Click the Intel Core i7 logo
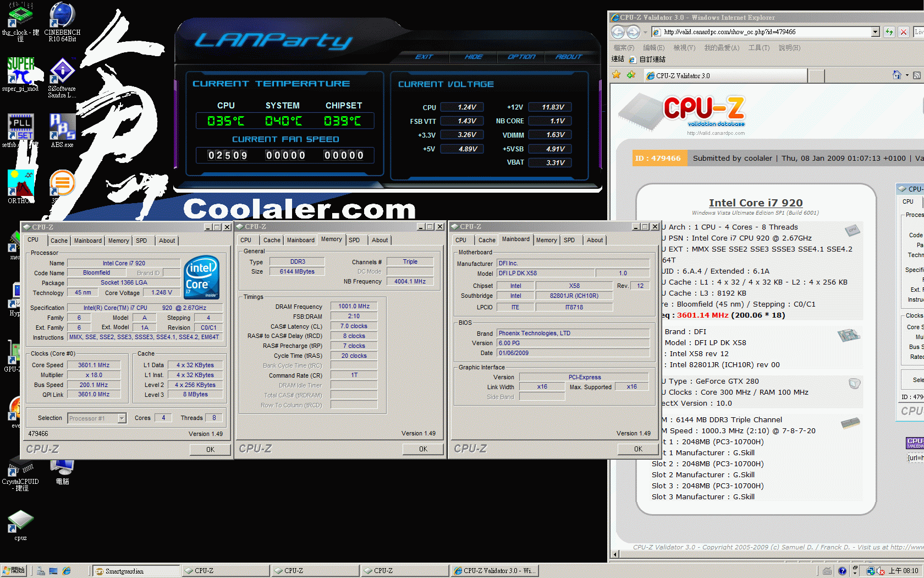Image resolution: width=924 pixels, height=578 pixels. (201, 277)
